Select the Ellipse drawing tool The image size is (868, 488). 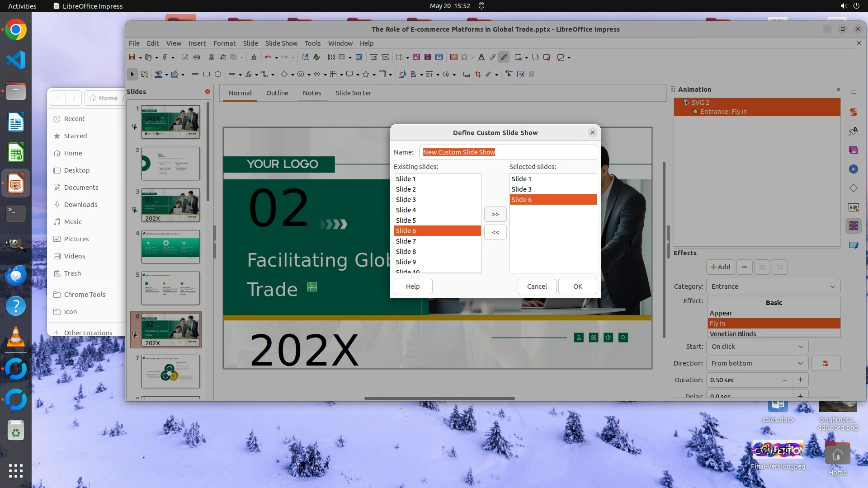[x=217, y=74]
